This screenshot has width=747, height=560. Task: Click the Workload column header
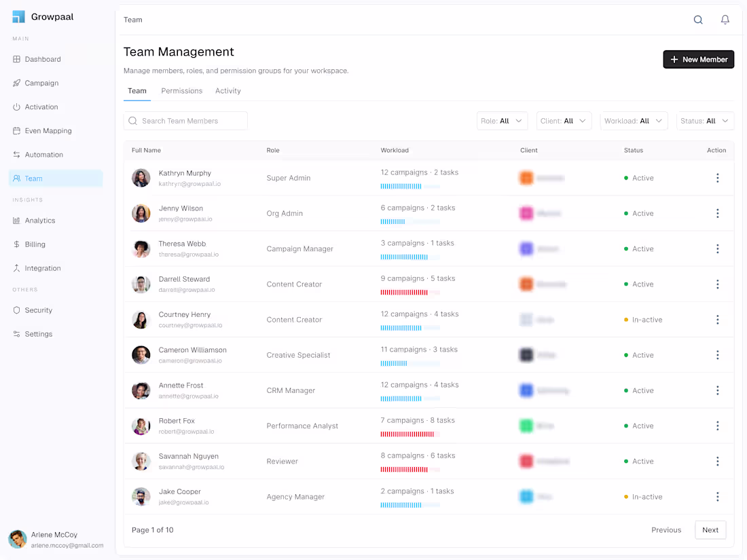point(395,150)
